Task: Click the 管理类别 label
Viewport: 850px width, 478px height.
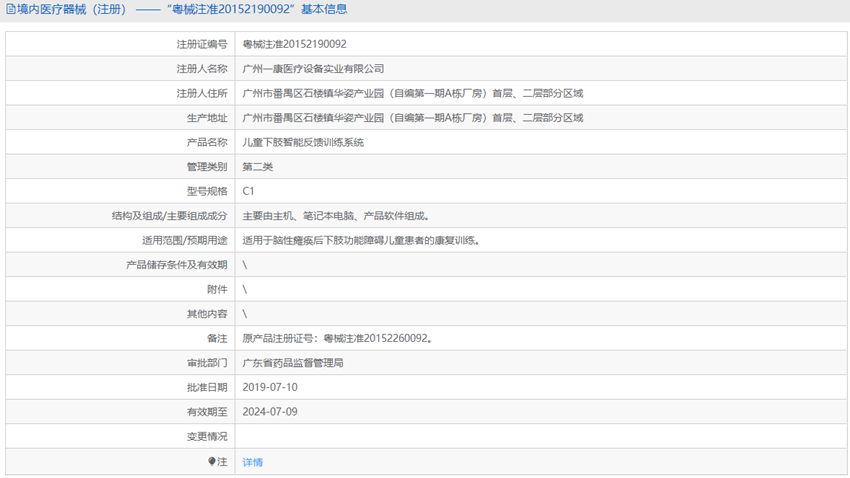Action: (207, 167)
